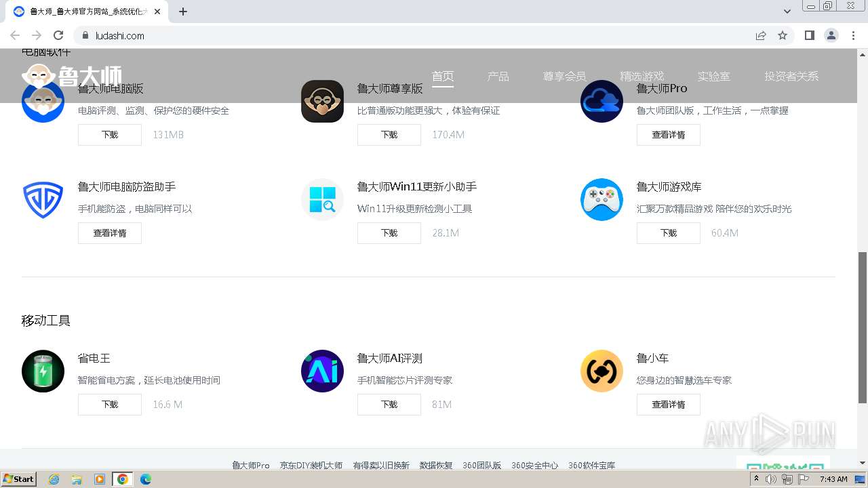Download 鲁大师电脑版 (131MB)

(110, 135)
